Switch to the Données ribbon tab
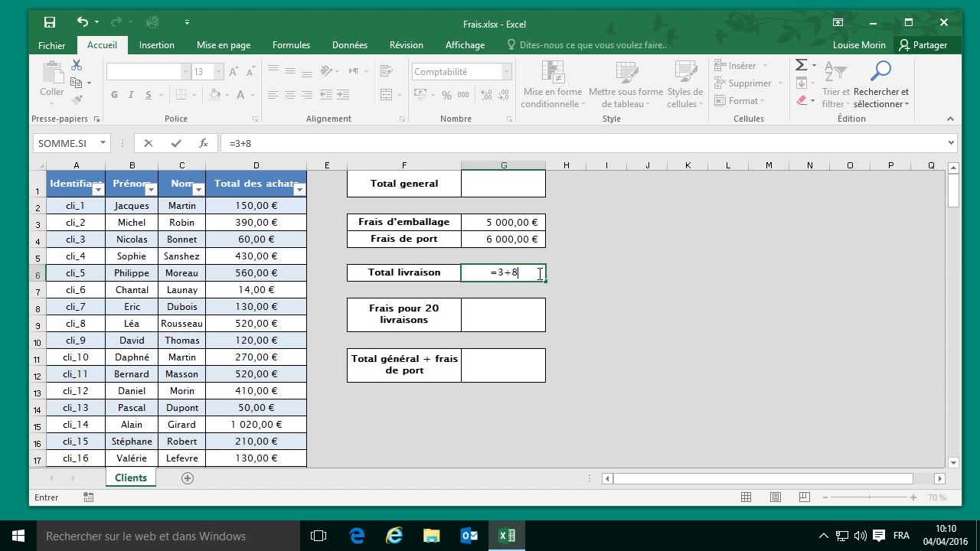This screenshot has height=551, width=980. click(350, 45)
